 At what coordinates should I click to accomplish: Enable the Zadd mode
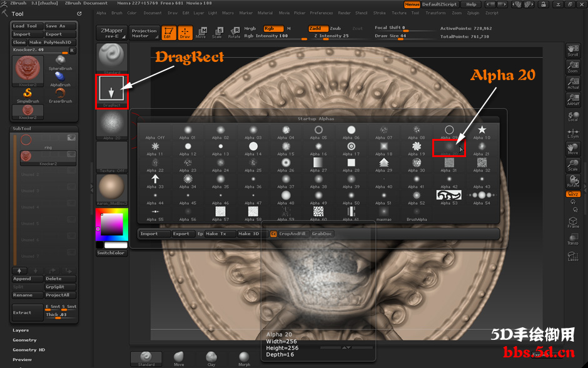[318, 29]
